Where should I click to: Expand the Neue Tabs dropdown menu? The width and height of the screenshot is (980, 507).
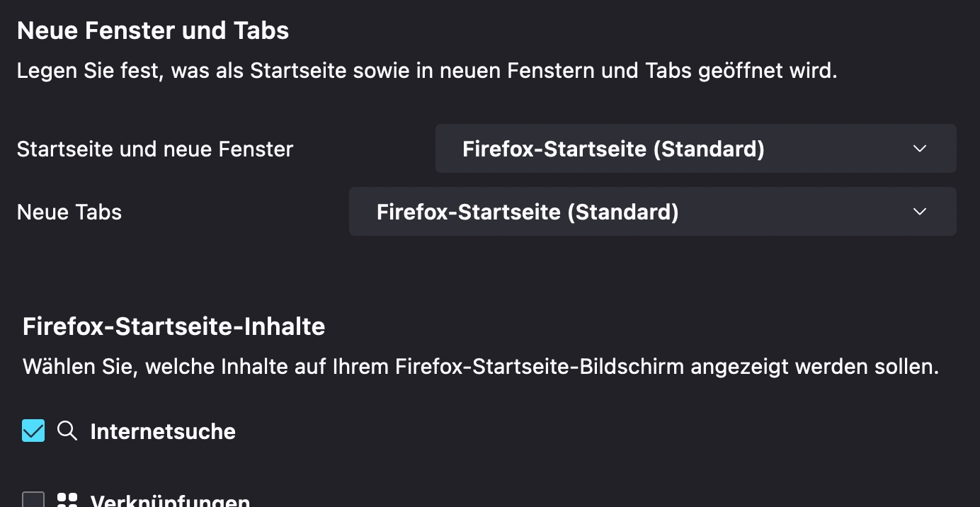click(x=652, y=212)
